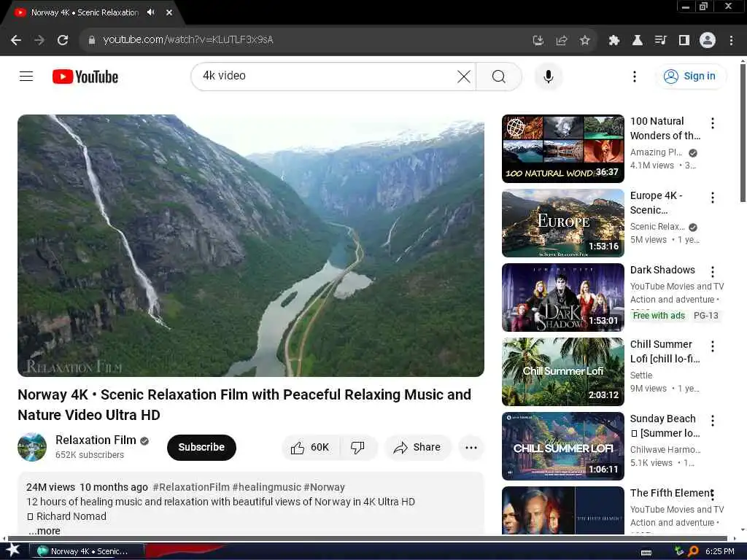Image resolution: width=747 pixels, height=560 pixels.
Task: Click the Dark Shadows title text
Action: point(662,270)
